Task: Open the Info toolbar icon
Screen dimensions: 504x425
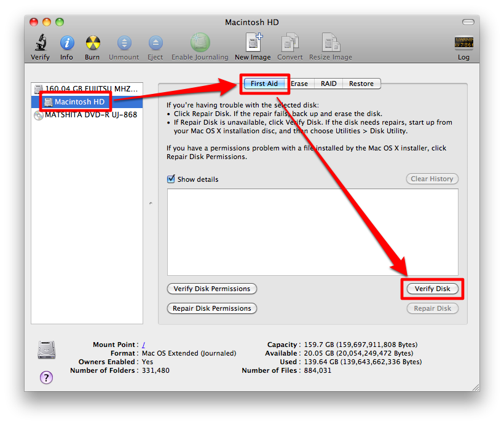Action: (x=66, y=43)
